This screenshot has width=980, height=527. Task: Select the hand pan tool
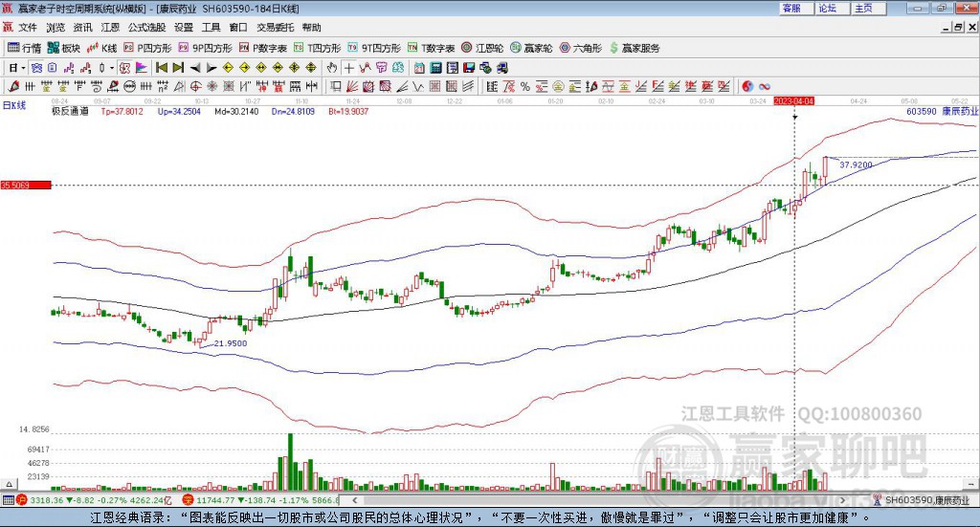pos(332,68)
